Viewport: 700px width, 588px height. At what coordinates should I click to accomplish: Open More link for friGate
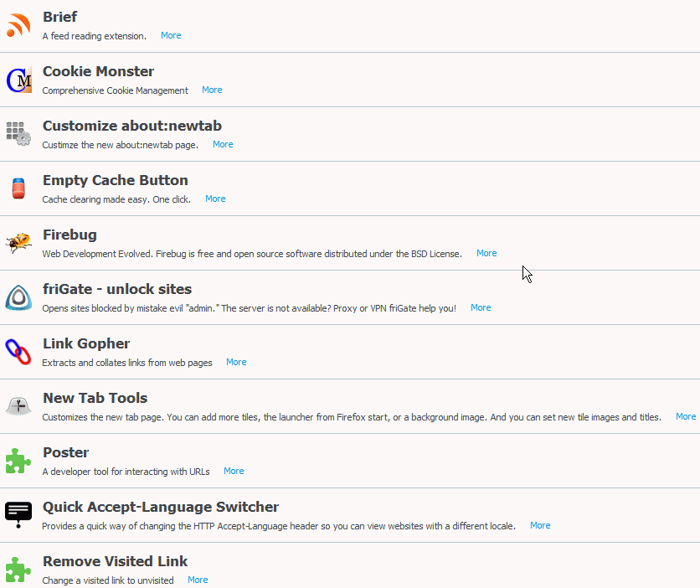click(x=481, y=307)
